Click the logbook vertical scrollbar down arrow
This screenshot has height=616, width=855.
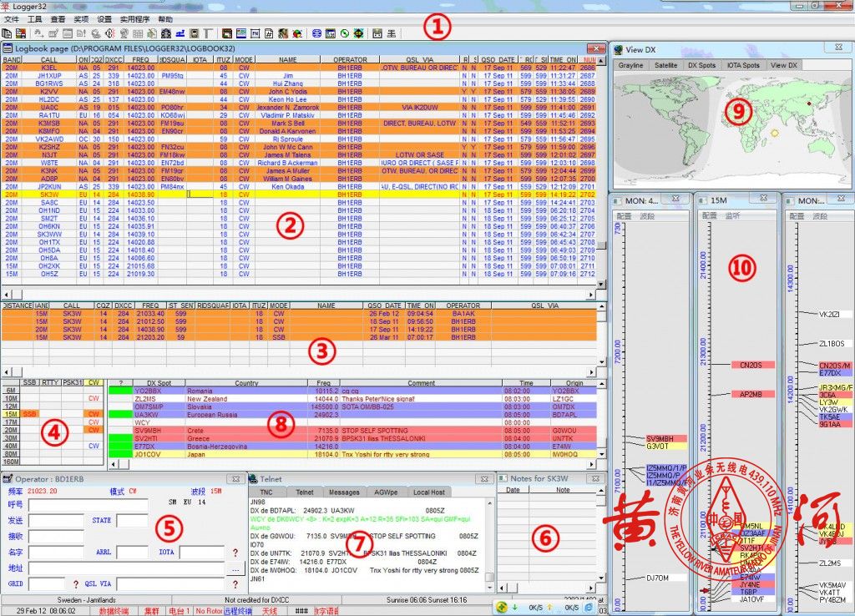(601, 284)
